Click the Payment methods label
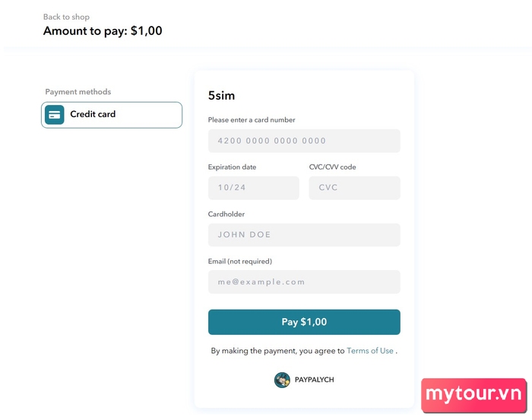Screen dimensions: 532x420 coord(78,92)
